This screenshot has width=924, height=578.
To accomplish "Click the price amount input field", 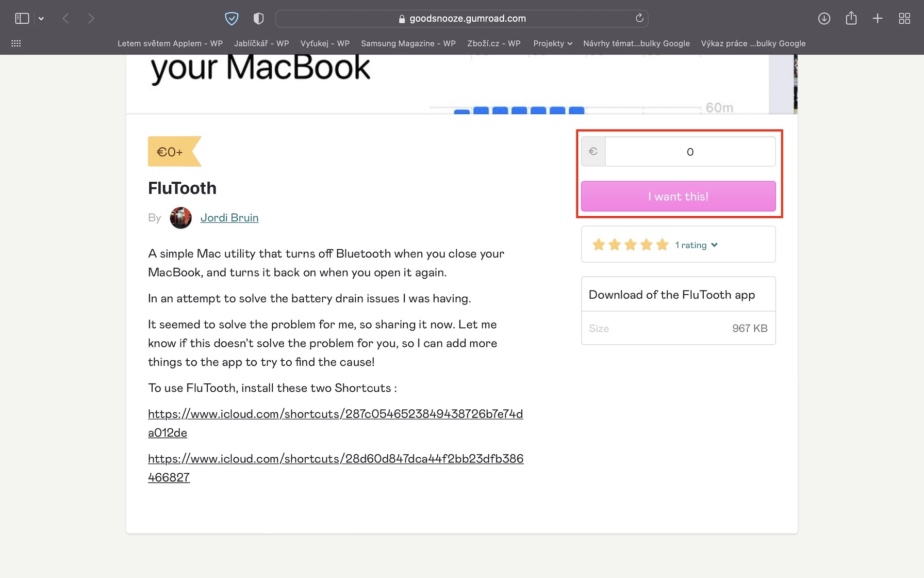I will tap(690, 152).
